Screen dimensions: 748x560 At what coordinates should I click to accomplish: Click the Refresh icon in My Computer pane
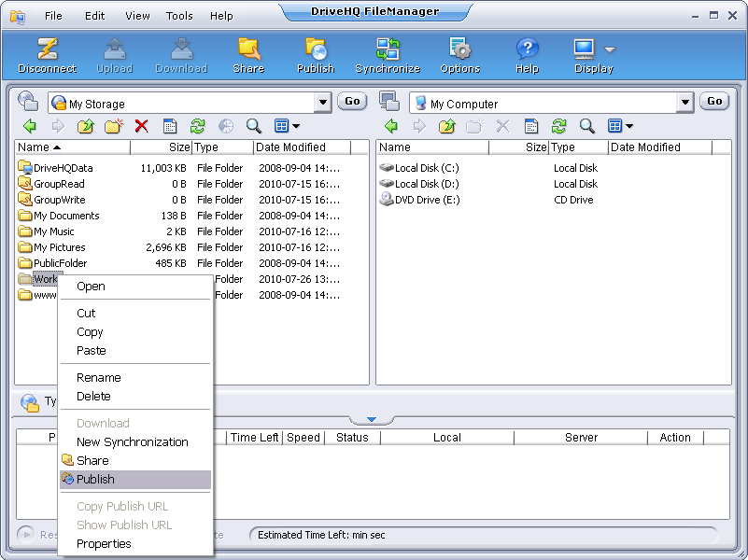(x=558, y=126)
